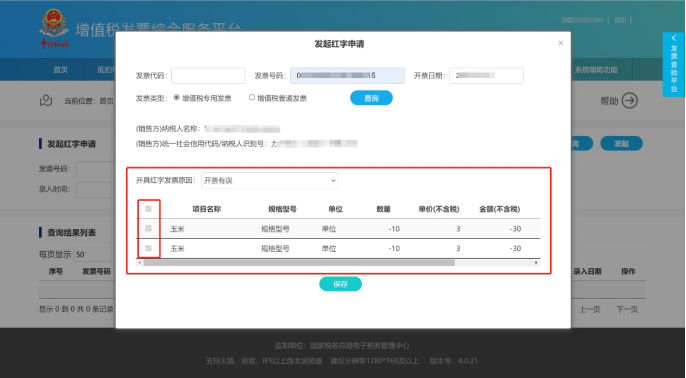Focus the 开票日期 input field
The width and height of the screenshot is (686, 378).
(x=486, y=76)
